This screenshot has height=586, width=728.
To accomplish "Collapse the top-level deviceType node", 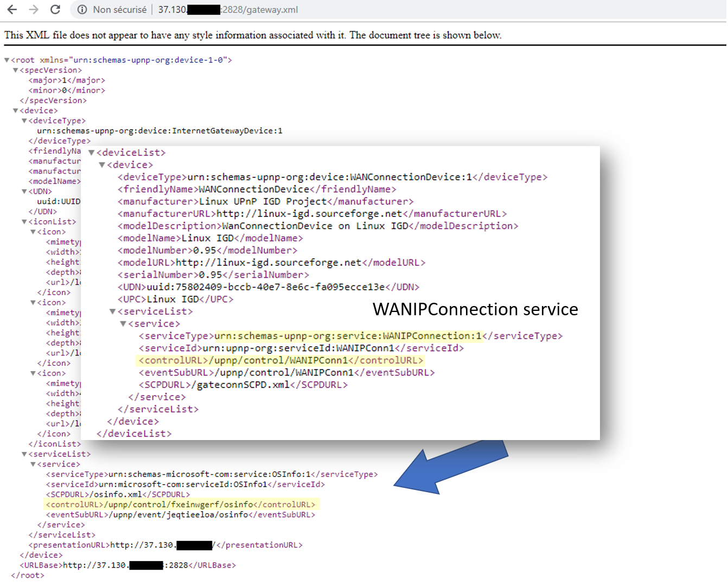I will [24, 121].
